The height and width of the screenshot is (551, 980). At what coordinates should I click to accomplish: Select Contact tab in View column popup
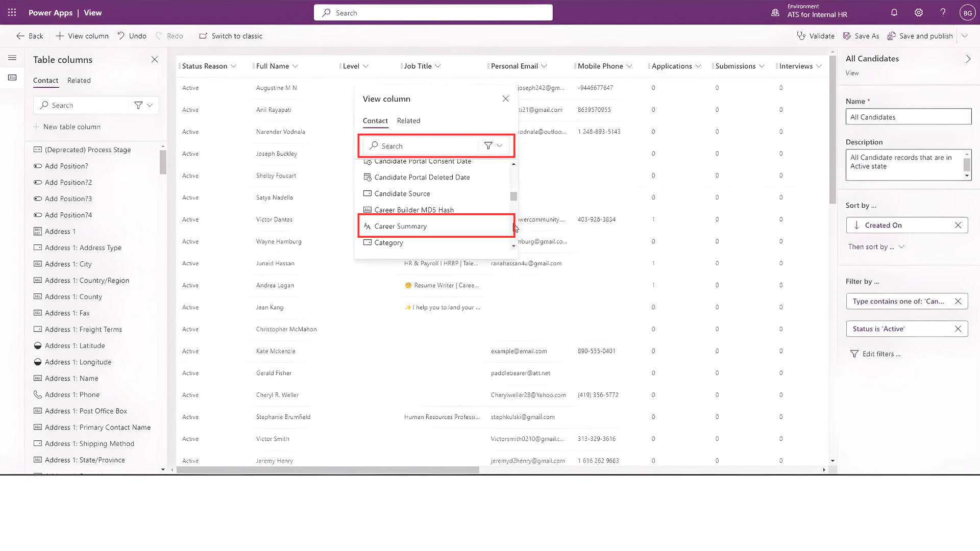coord(375,121)
